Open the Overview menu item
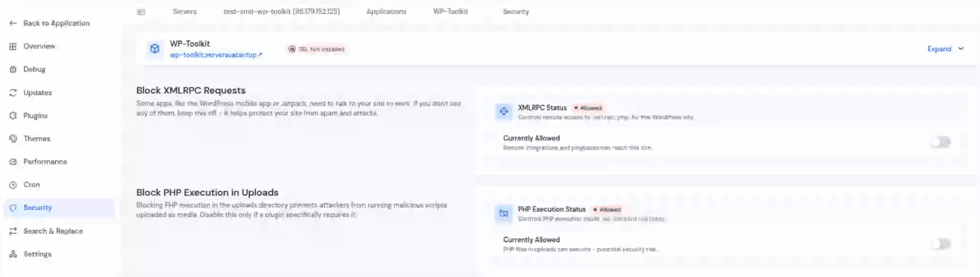Viewport: 980px width, 277px height. [x=59, y=46]
